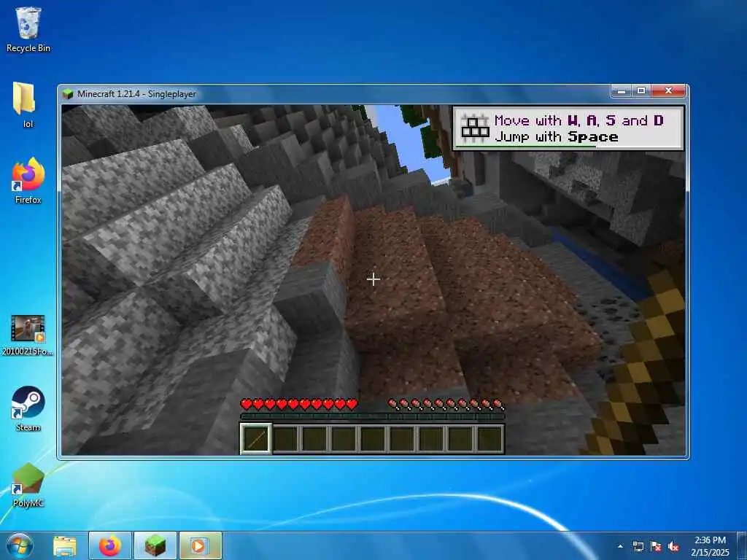Open Windows Explorer from the taskbar

click(x=65, y=546)
